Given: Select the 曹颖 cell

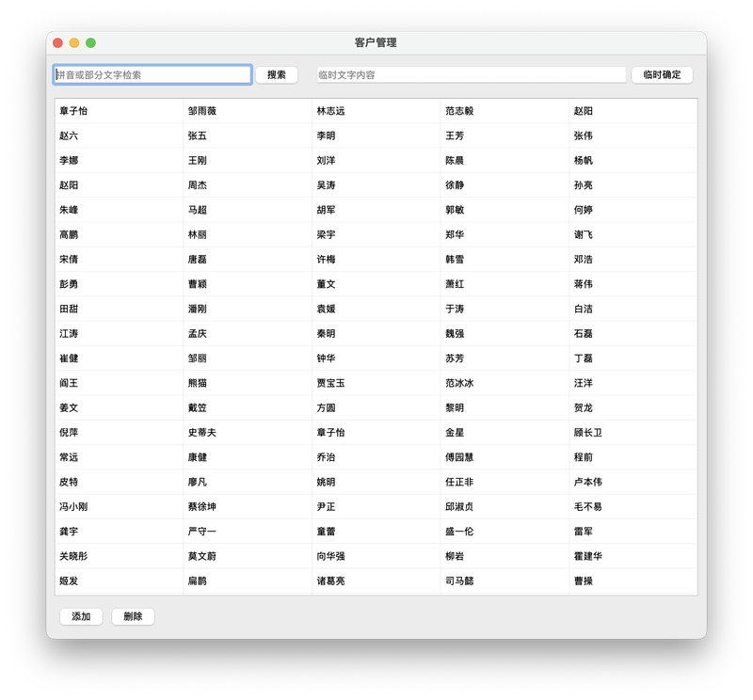Looking at the screenshot, I should [x=248, y=284].
